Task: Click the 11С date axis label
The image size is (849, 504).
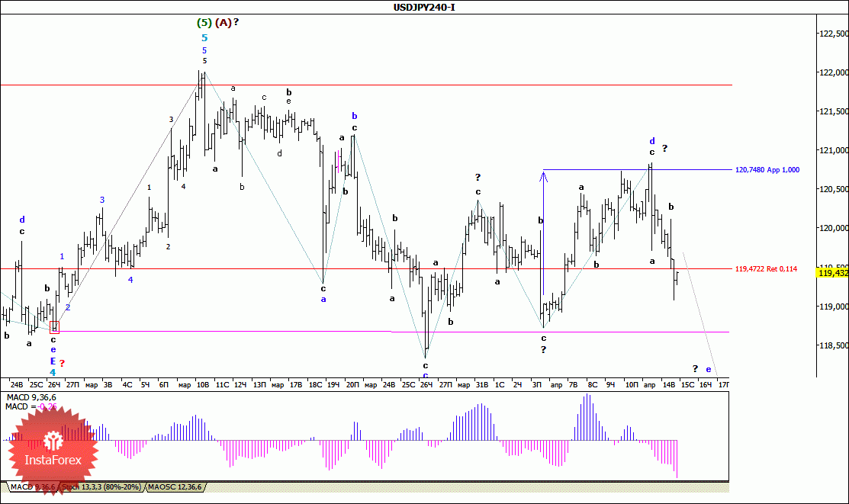Action: click(222, 385)
